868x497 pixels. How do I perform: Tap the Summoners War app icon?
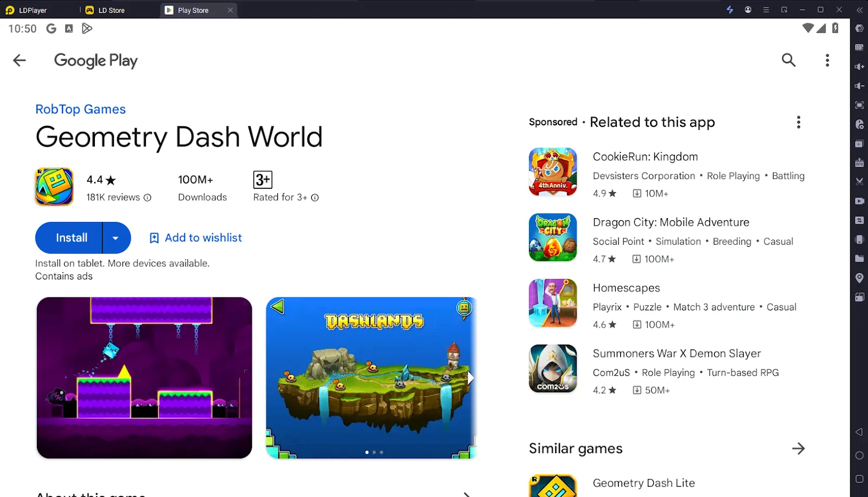(x=552, y=369)
